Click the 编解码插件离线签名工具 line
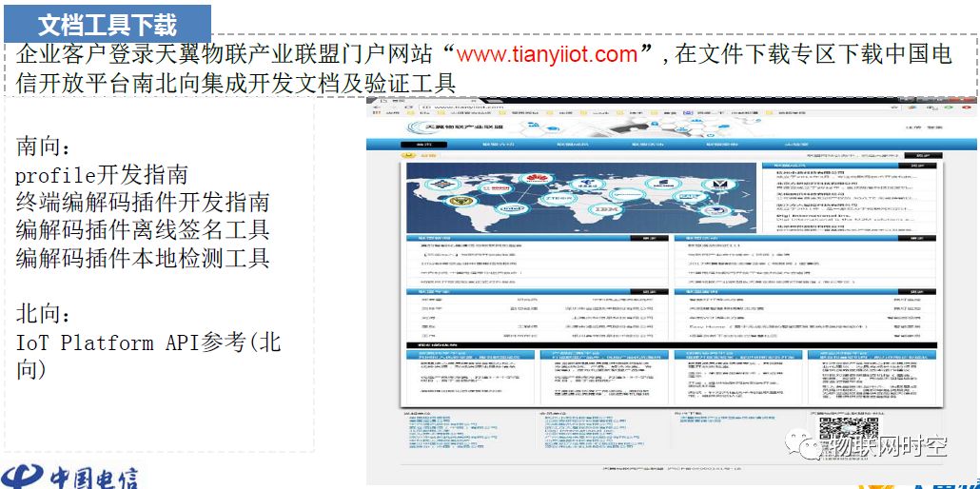The height and width of the screenshot is (489, 980). tap(143, 229)
